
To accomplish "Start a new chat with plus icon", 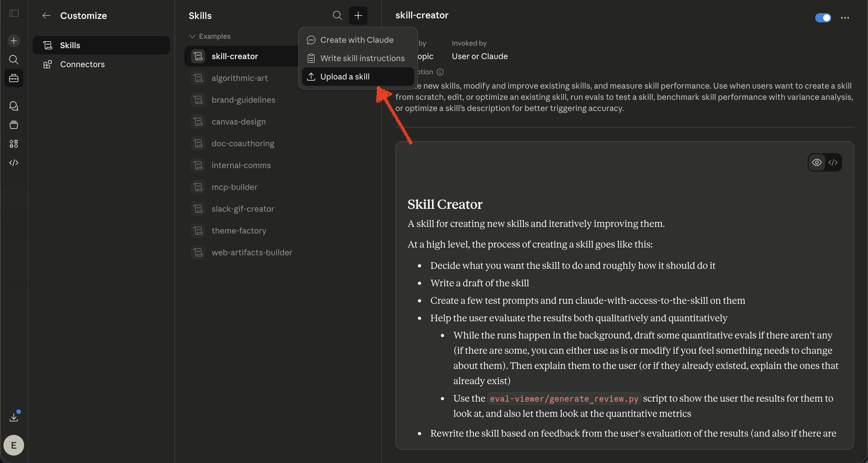I will [14, 41].
